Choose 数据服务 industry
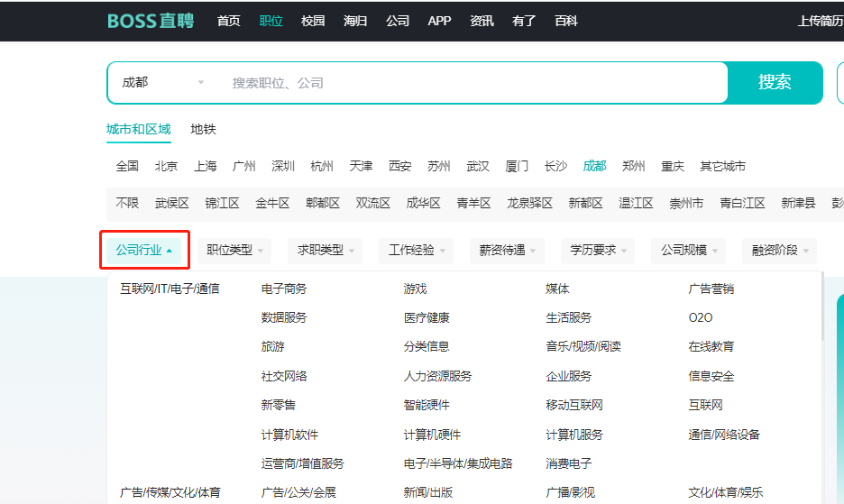 (x=284, y=317)
